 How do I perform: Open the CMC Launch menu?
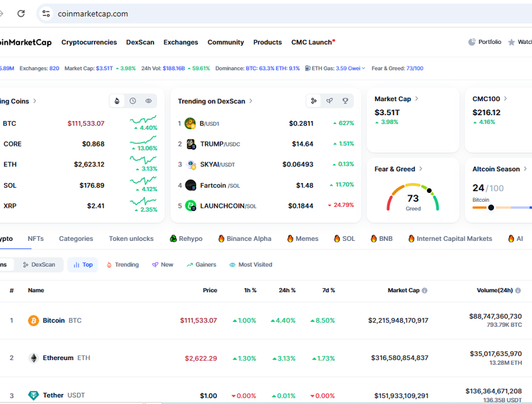313,42
